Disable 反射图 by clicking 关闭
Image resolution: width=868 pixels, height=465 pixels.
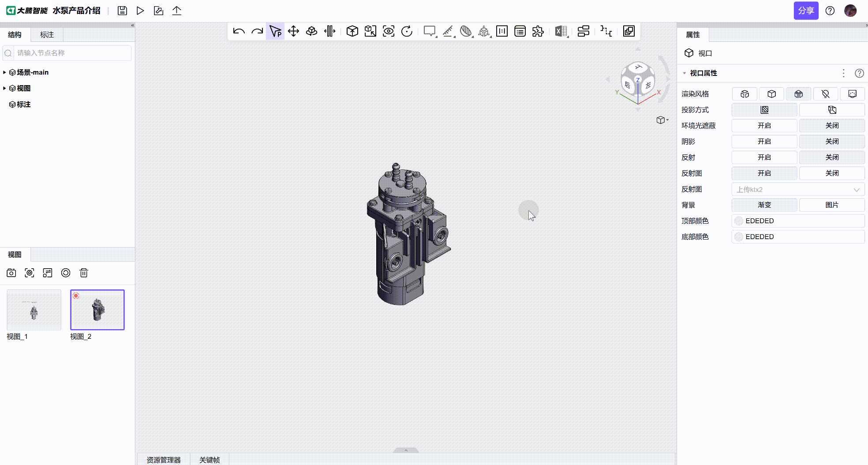[x=832, y=173]
